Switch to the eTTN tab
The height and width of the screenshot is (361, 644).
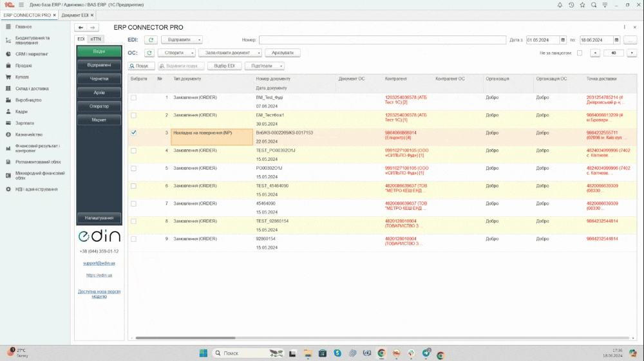[95, 39]
